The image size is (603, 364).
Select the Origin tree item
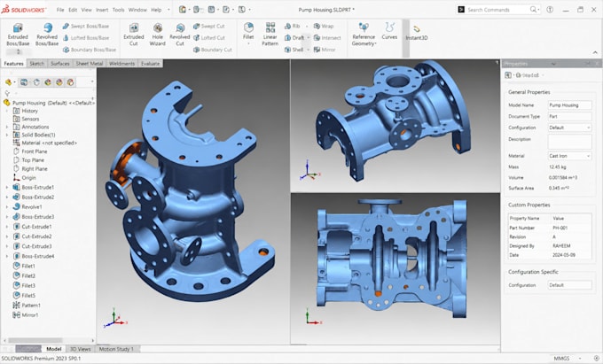pyautogui.click(x=25, y=178)
